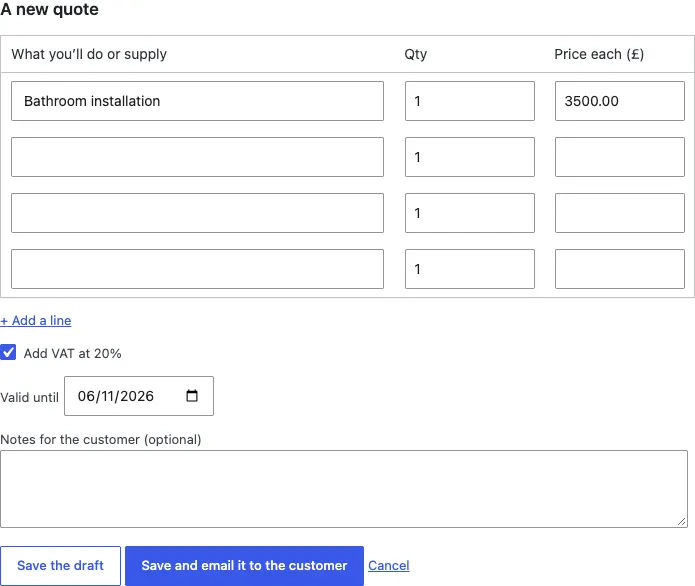Click the Qty column header
Image resolution: width=695 pixels, height=586 pixels.
[x=416, y=54]
